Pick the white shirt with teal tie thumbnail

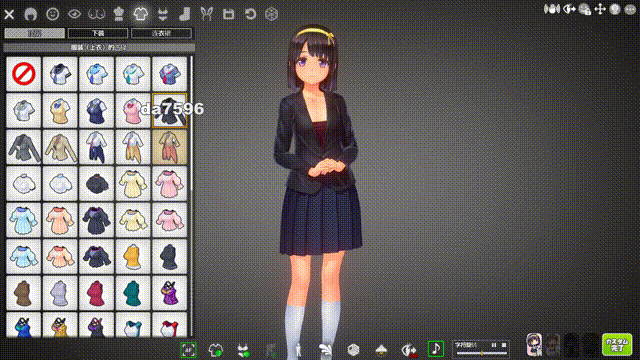click(x=133, y=74)
